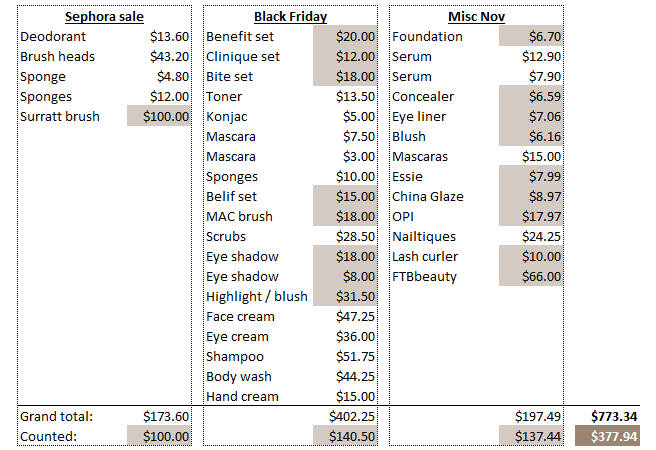
Task: Select the Benefit set cell
Action: click(240, 37)
